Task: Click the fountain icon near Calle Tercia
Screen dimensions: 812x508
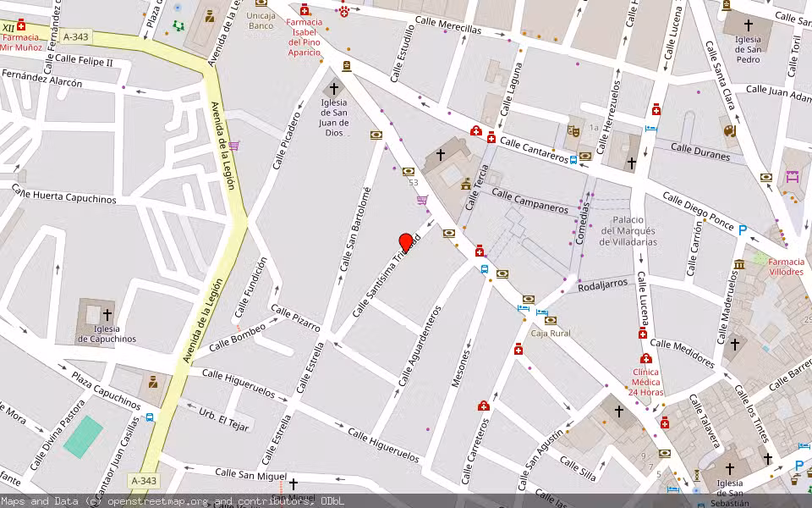Action: coord(465,184)
